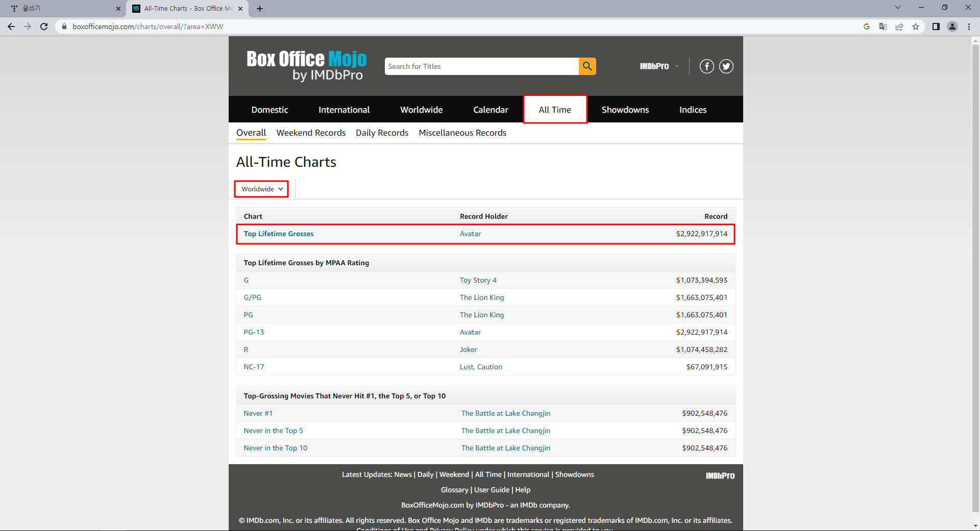
Task: Open the Toy Story 4 link
Action: pos(478,280)
